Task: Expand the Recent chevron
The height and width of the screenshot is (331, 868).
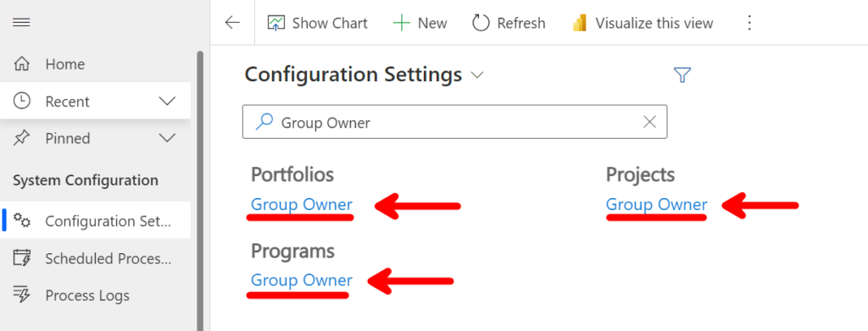Action: tap(167, 101)
